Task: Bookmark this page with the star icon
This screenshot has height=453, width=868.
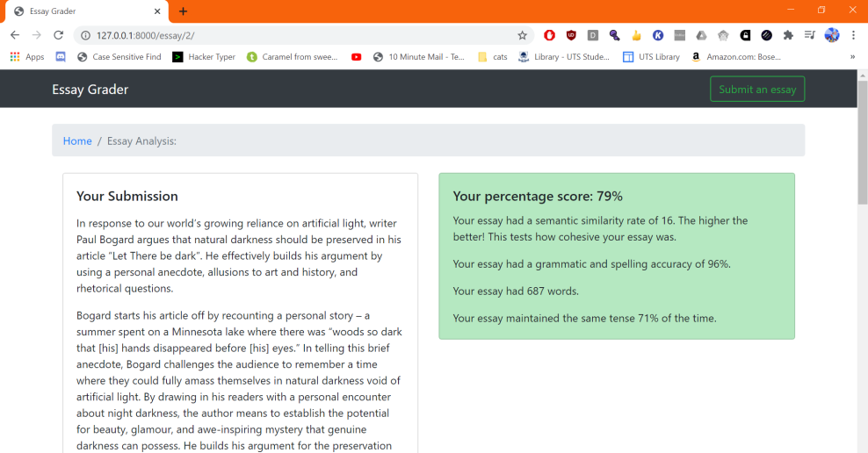Action: click(522, 35)
